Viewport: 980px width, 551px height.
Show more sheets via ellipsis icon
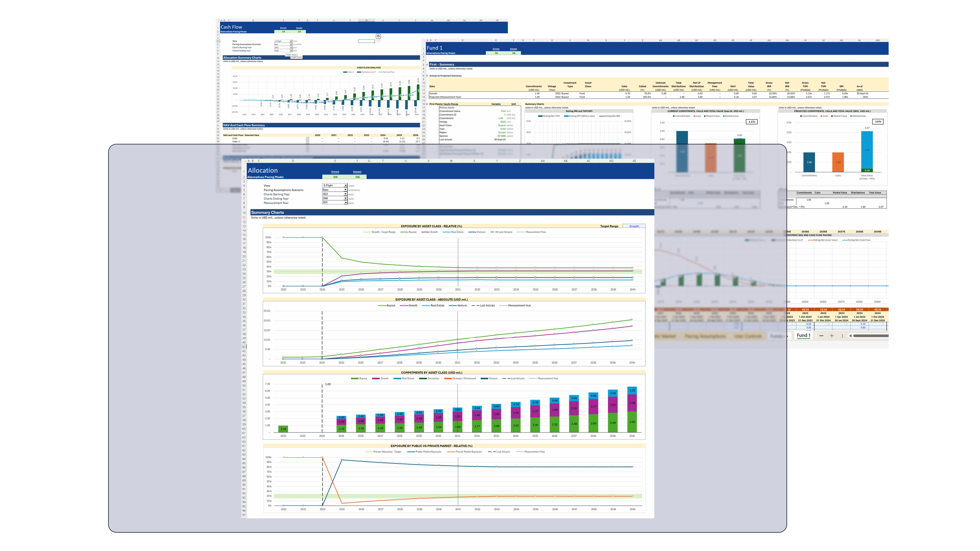[821, 336]
